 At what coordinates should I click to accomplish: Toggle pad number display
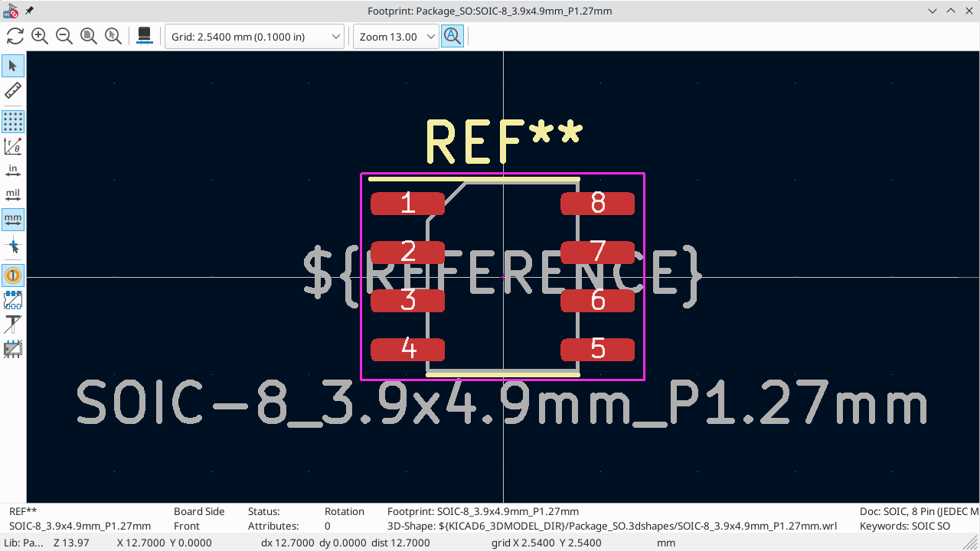tap(13, 275)
